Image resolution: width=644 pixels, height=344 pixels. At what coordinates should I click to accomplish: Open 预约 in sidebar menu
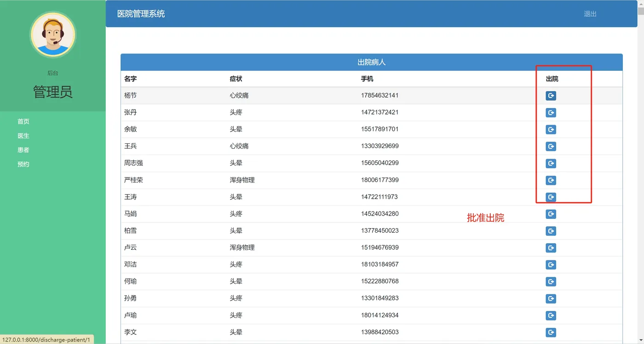[23, 164]
